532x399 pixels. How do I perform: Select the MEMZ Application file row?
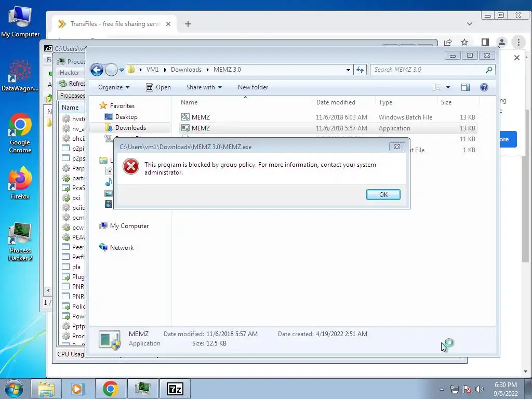328,128
